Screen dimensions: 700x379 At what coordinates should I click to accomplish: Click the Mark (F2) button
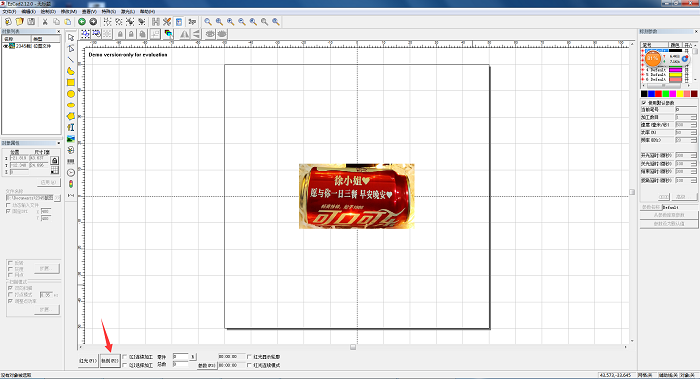coord(110,361)
